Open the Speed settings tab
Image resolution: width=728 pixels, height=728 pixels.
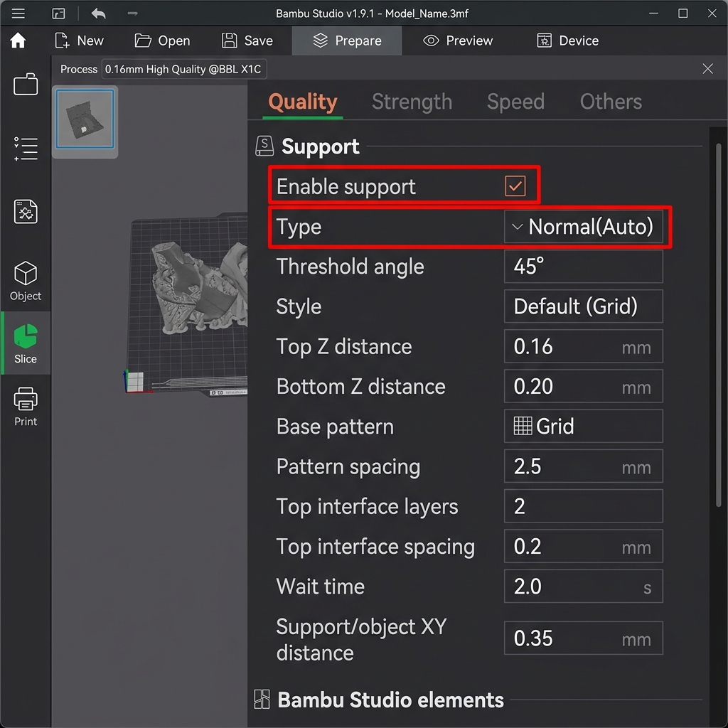click(515, 102)
